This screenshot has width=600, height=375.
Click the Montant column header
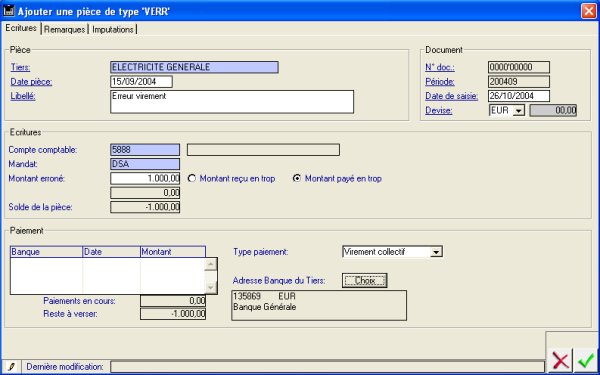[x=173, y=252]
